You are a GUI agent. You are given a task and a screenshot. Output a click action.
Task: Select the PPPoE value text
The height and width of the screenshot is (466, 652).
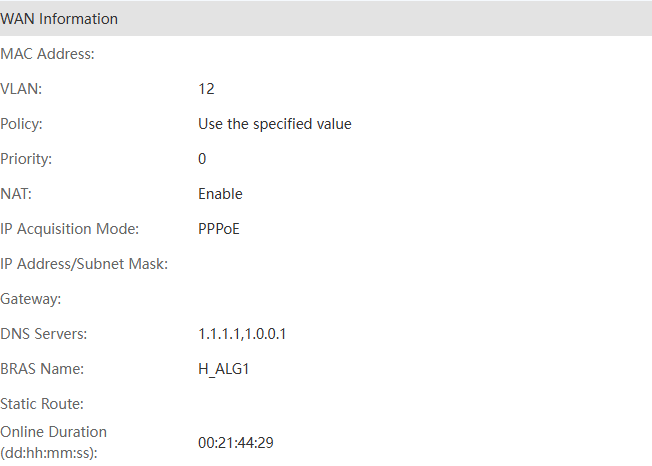click(219, 229)
